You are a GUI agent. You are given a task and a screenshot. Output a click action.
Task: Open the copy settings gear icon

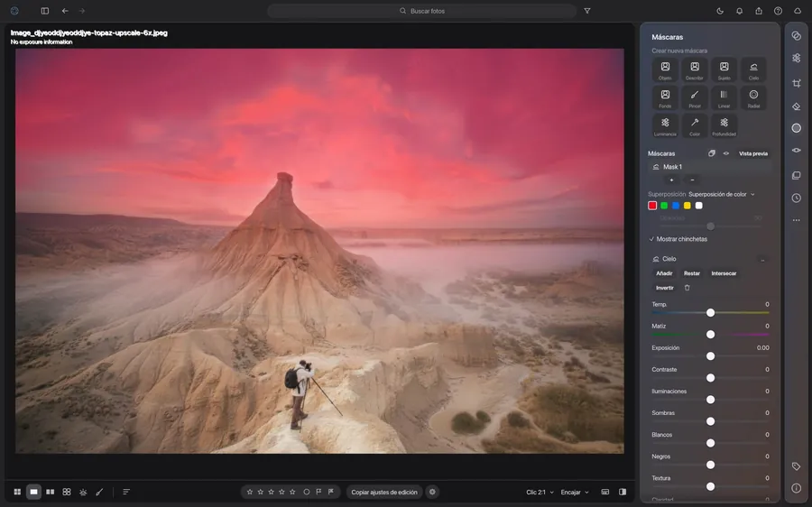pyautogui.click(x=432, y=492)
